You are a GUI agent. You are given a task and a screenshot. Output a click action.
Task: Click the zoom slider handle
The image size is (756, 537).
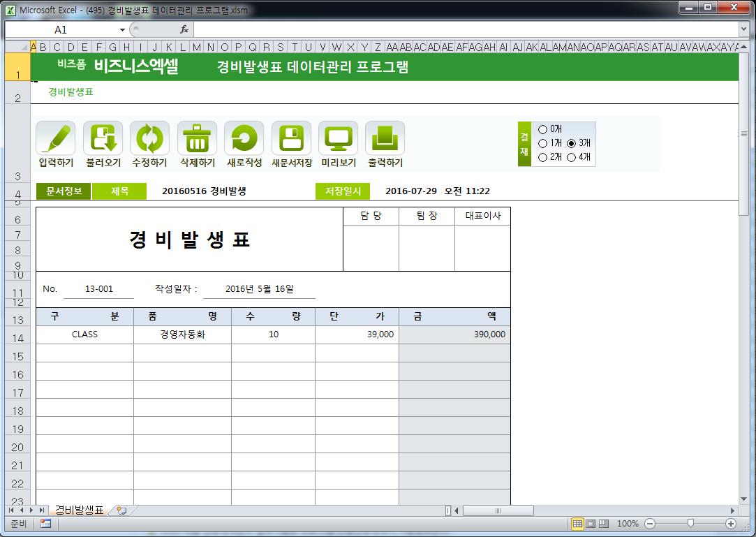click(690, 523)
